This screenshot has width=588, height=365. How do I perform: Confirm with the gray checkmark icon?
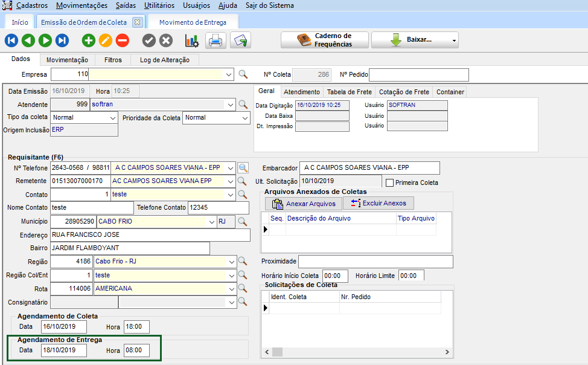click(x=149, y=40)
